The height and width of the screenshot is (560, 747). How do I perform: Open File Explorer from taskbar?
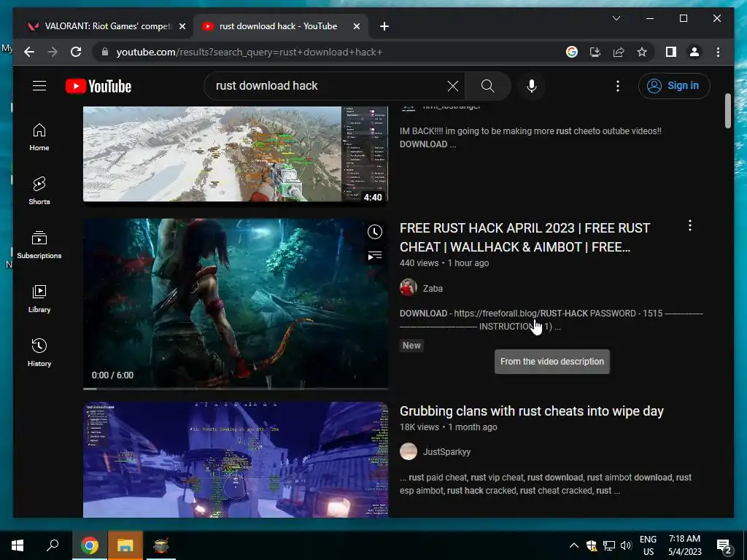pos(125,545)
